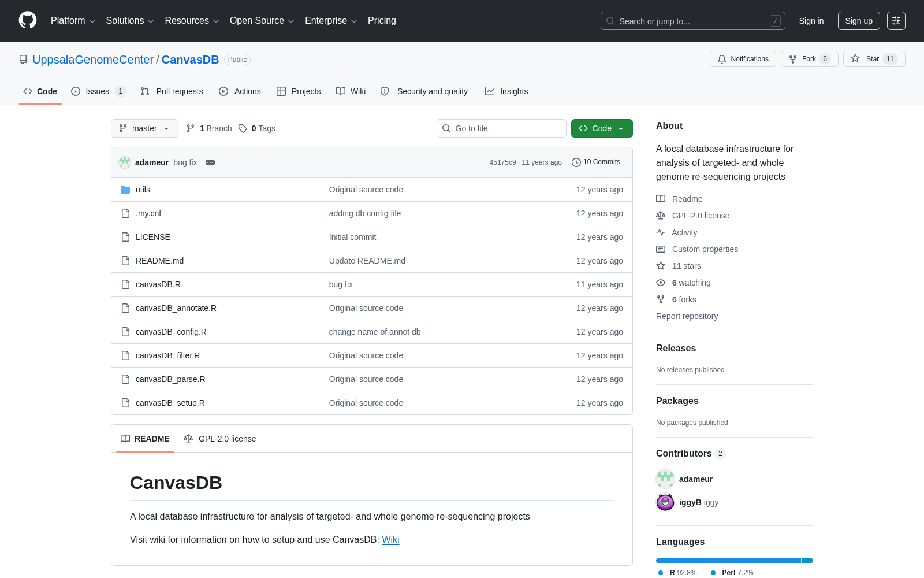Switch to the Pull requests tab
The height and width of the screenshot is (578, 924).
(x=172, y=91)
